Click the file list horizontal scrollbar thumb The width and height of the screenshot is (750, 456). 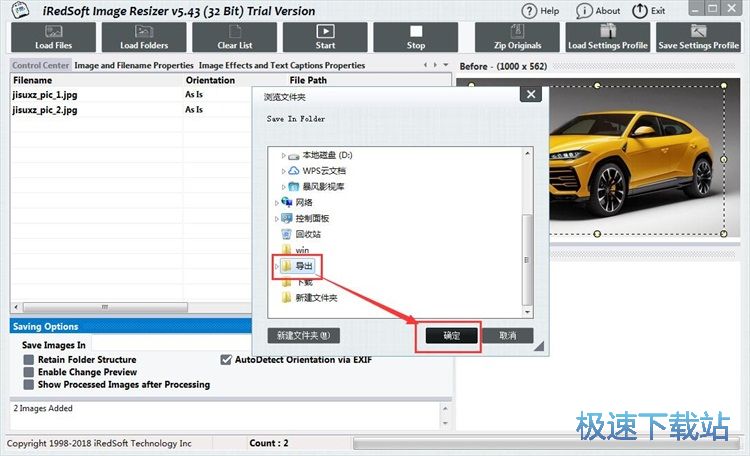click(x=105, y=307)
